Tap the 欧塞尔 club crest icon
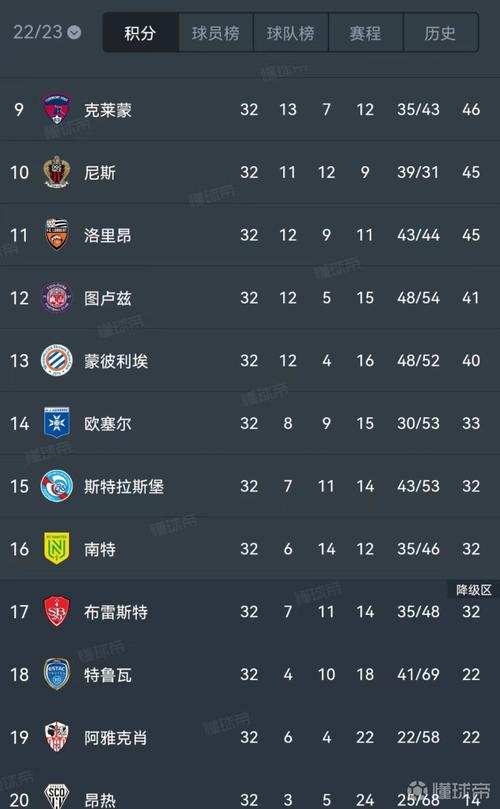Screen dimensions: 500x809 point(57,423)
